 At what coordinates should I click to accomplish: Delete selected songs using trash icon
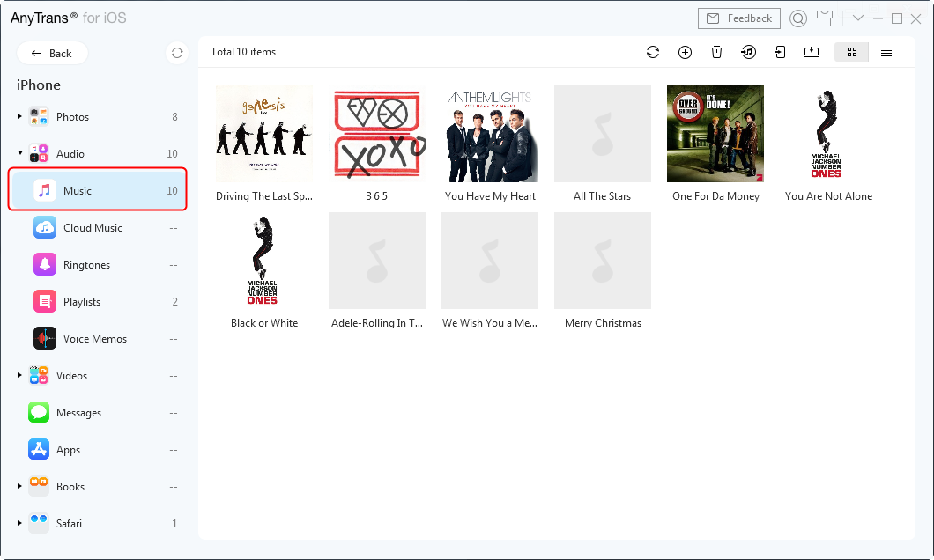[x=716, y=52]
